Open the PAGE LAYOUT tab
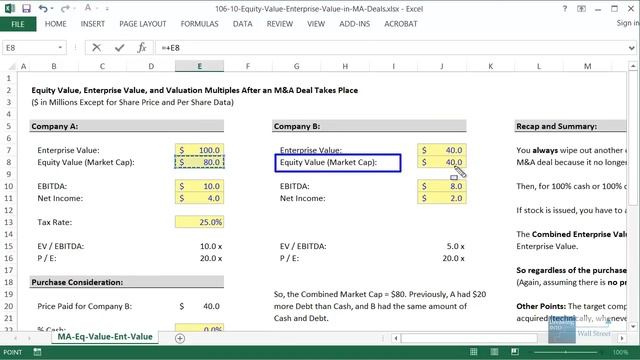 point(142,24)
